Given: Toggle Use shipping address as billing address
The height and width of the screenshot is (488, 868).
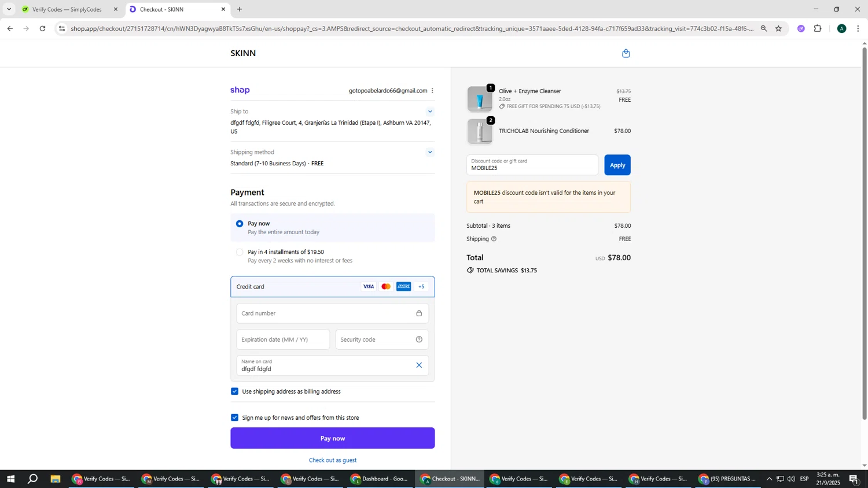Looking at the screenshot, I should (x=234, y=391).
